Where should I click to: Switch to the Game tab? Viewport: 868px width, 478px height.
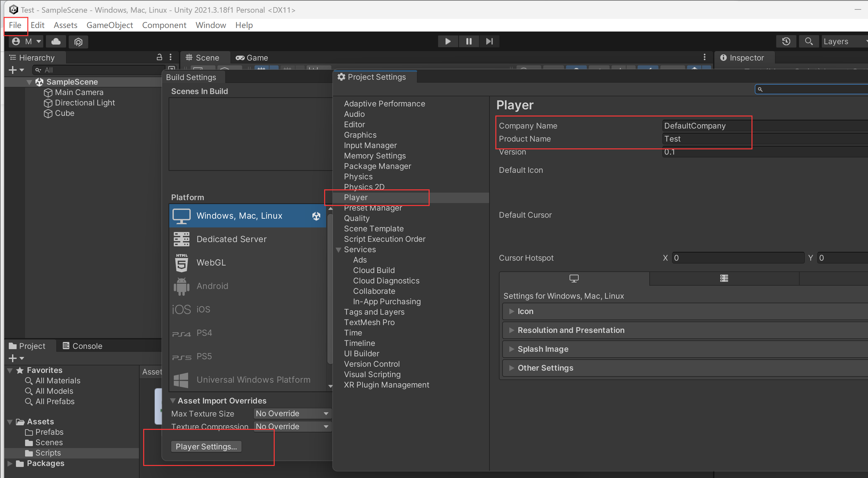(x=252, y=58)
